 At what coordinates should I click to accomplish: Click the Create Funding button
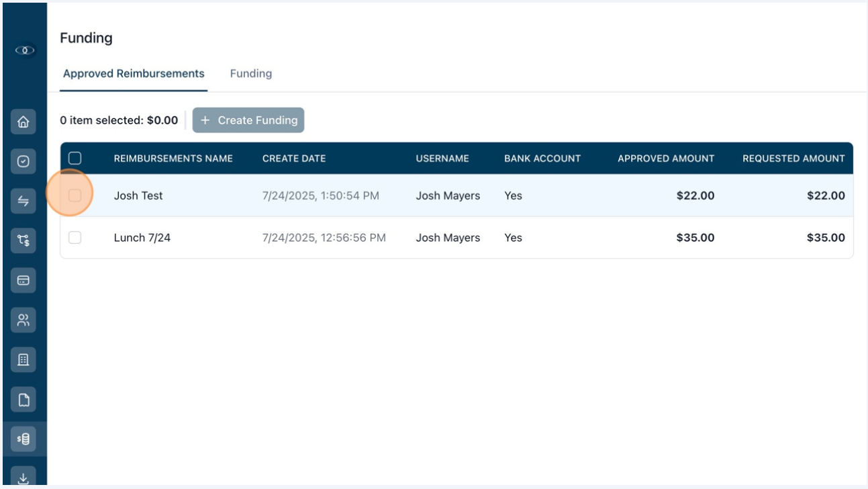pyautogui.click(x=248, y=120)
